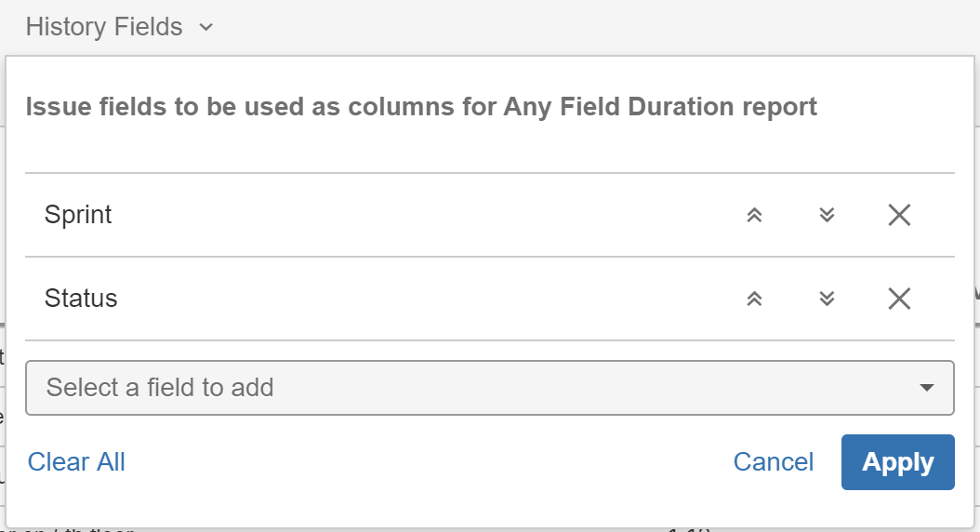The width and height of the screenshot is (980, 532).
Task: Click empty space in the Sprint row
Action: coord(418,215)
